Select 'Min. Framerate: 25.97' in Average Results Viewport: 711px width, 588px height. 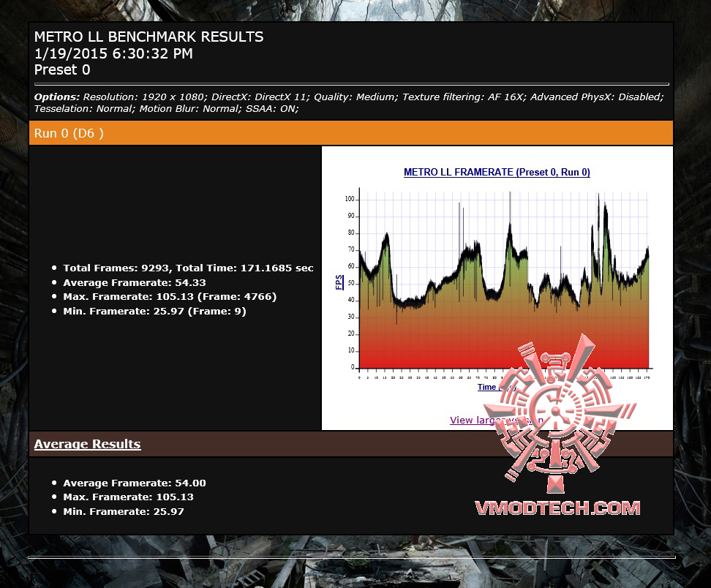click(x=124, y=511)
